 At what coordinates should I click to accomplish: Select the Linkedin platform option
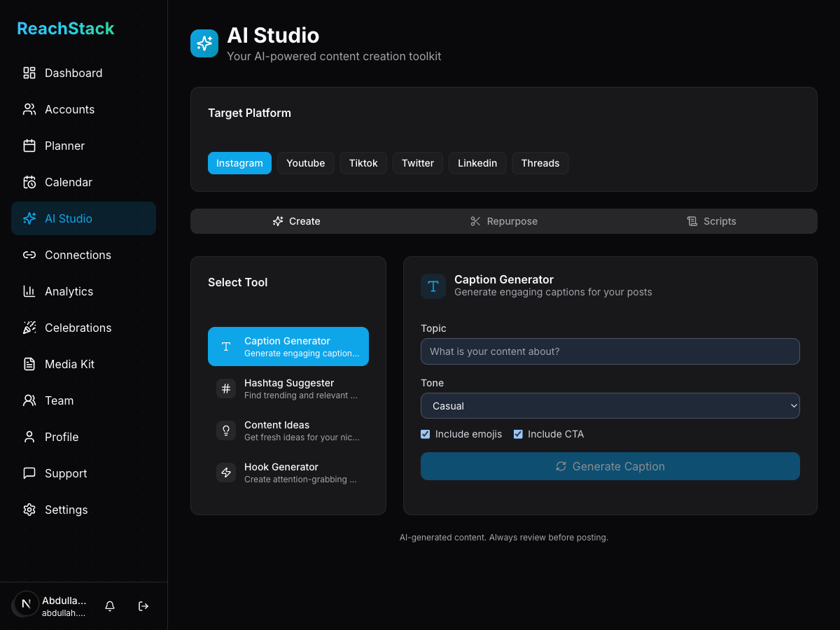(477, 163)
